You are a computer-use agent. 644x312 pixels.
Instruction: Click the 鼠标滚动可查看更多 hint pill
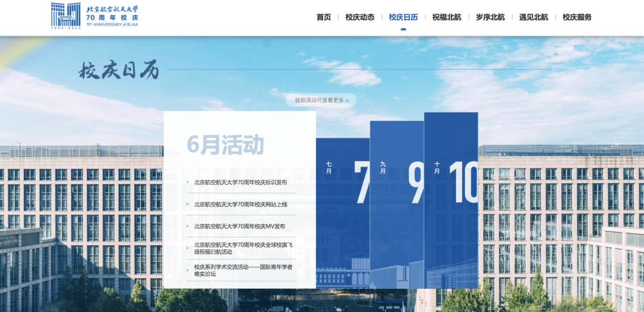pos(321,100)
